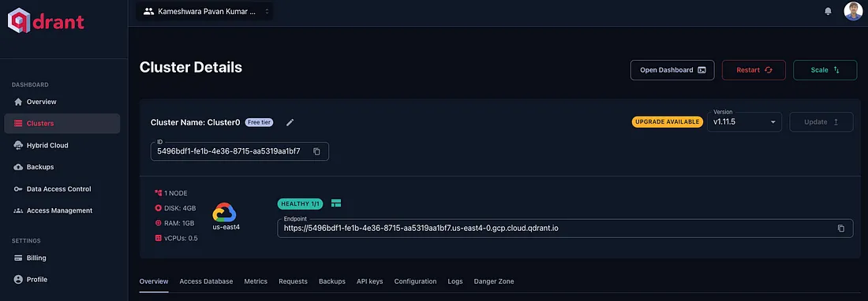
Task: Click the disabled Update button
Action: tap(821, 122)
